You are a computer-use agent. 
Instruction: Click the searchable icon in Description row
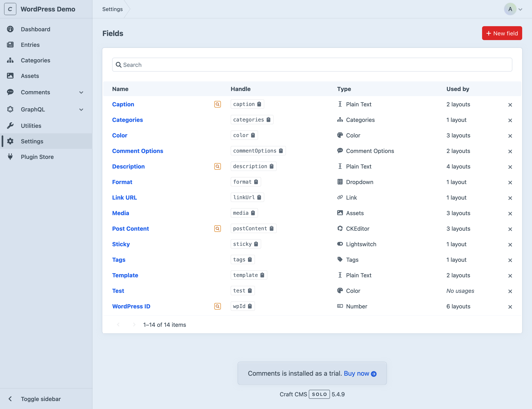[217, 166]
